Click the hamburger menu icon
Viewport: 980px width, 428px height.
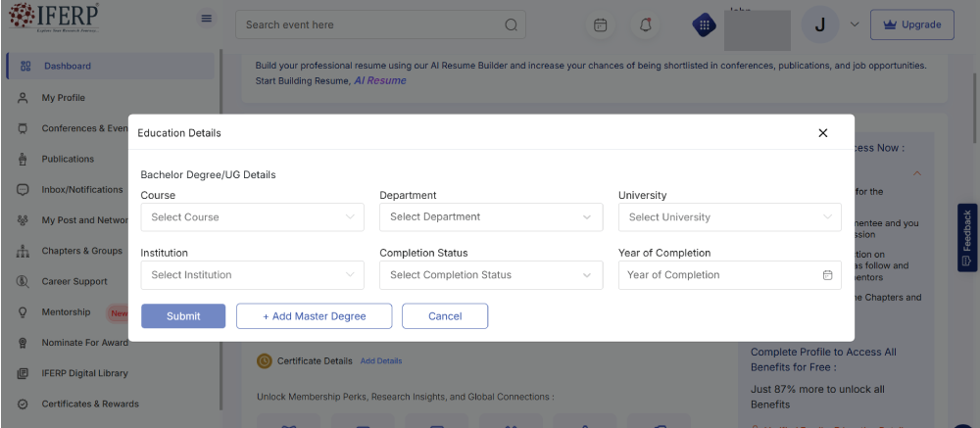tap(206, 19)
